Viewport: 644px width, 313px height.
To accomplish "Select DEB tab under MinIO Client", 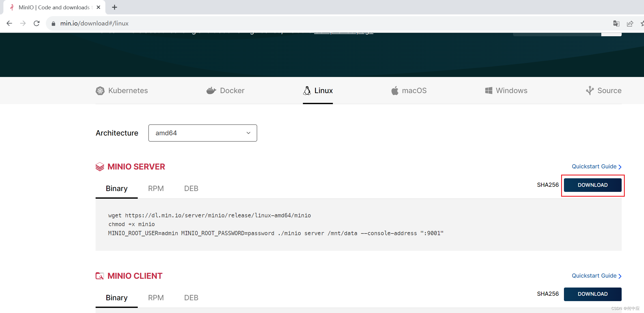I will tap(191, 298).
